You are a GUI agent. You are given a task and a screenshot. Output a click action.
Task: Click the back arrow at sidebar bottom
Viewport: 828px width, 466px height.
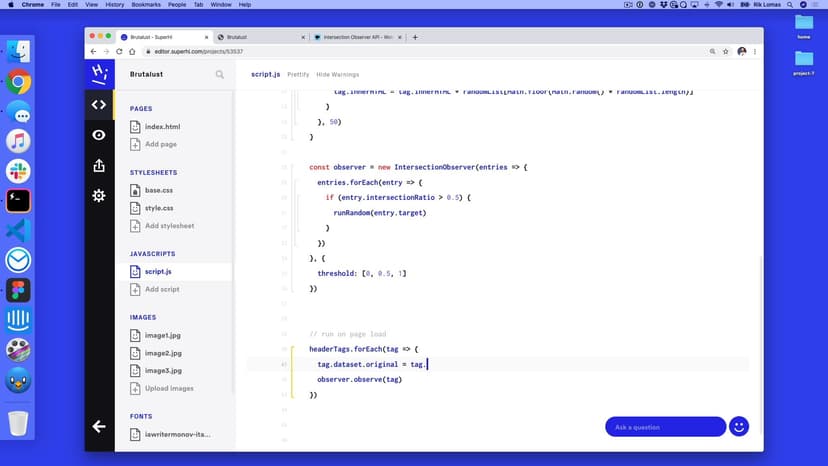[98, 426]
